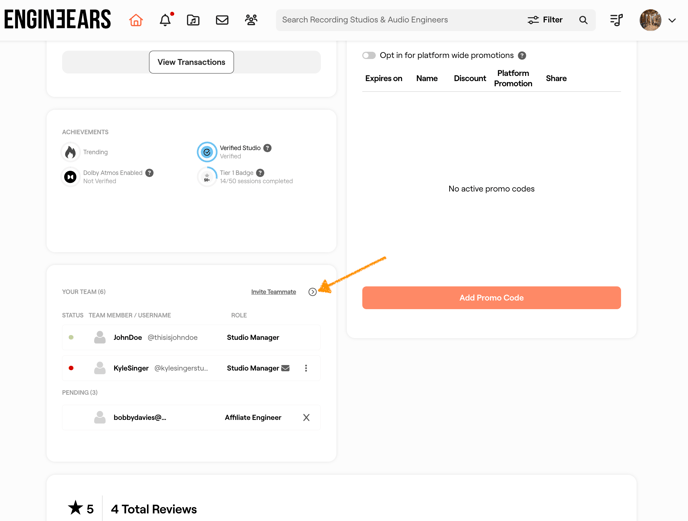Open the search Filter options
Image resolution: width=688 pixels, height=521 pixels.
[545, 20]
